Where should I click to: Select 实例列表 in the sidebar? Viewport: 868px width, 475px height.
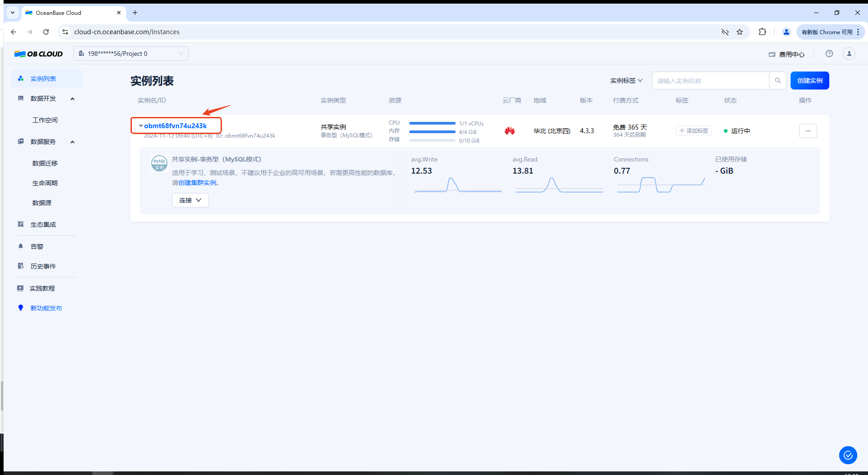47,79
